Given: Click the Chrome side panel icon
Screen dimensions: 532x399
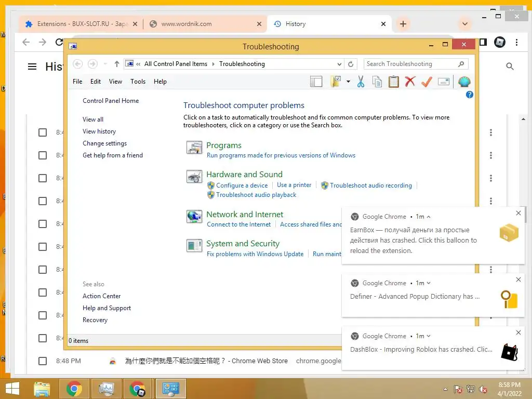Looking at the screenshot, I should 483,42.
